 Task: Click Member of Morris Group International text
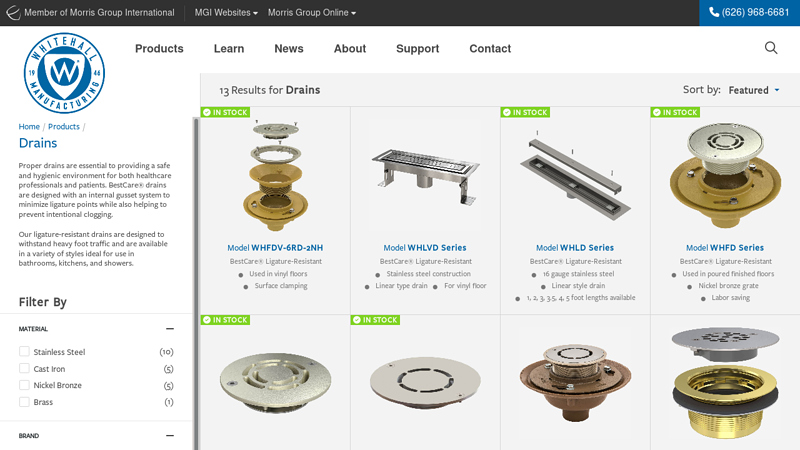[99, 13]
